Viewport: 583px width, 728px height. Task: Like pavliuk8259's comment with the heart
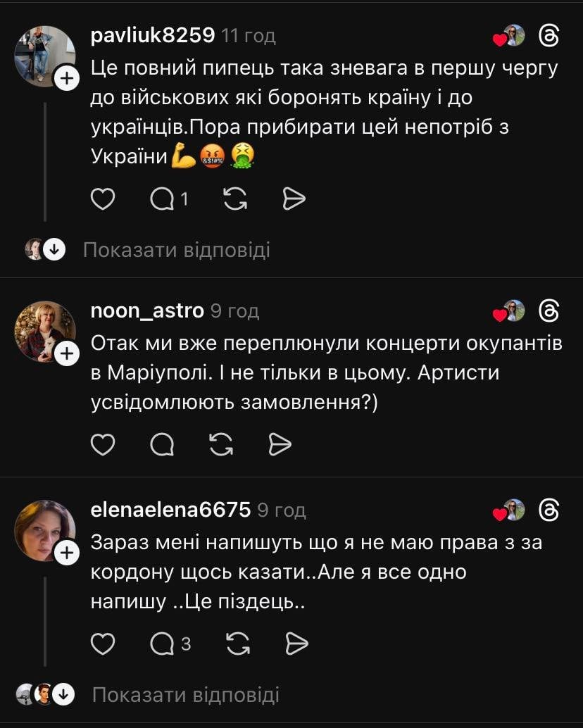(x=104, y=200)
